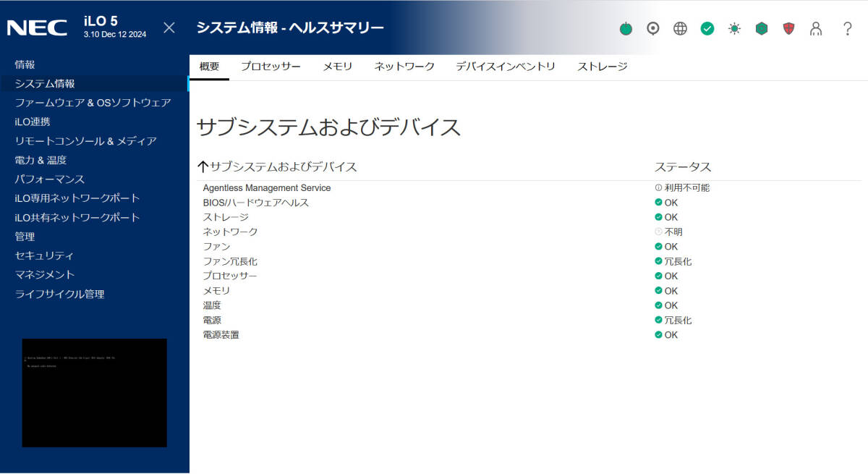
Task: Go to ファームウェア & OSソフトウェア
Action: [93, 103]
